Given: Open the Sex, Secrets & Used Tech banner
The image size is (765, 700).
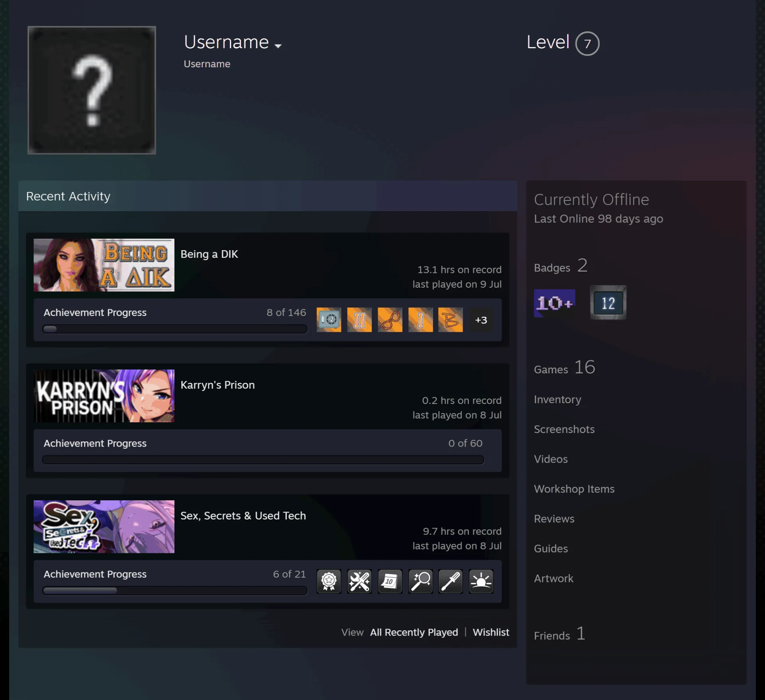Looking at the screenshot, I should [x=104, y=526].
